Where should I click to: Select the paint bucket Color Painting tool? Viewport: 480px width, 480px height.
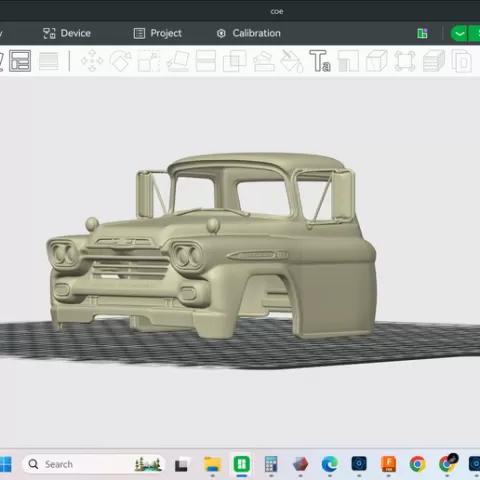(291, 61)
